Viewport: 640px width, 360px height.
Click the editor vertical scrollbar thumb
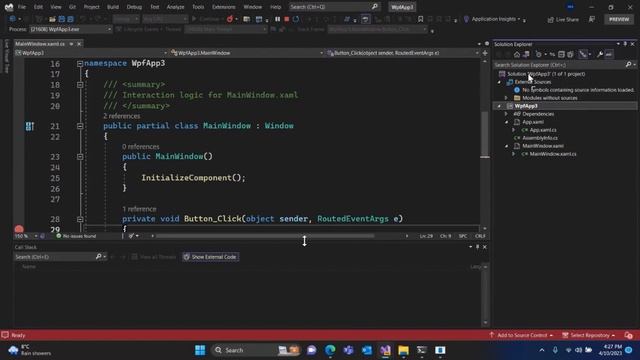(485, 135)
